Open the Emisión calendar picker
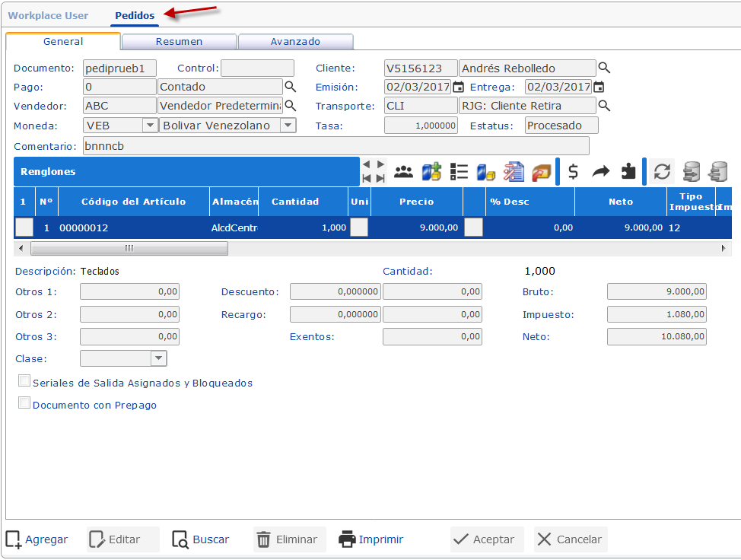Viewport: 741px width, 560px height. click(458, 87)
